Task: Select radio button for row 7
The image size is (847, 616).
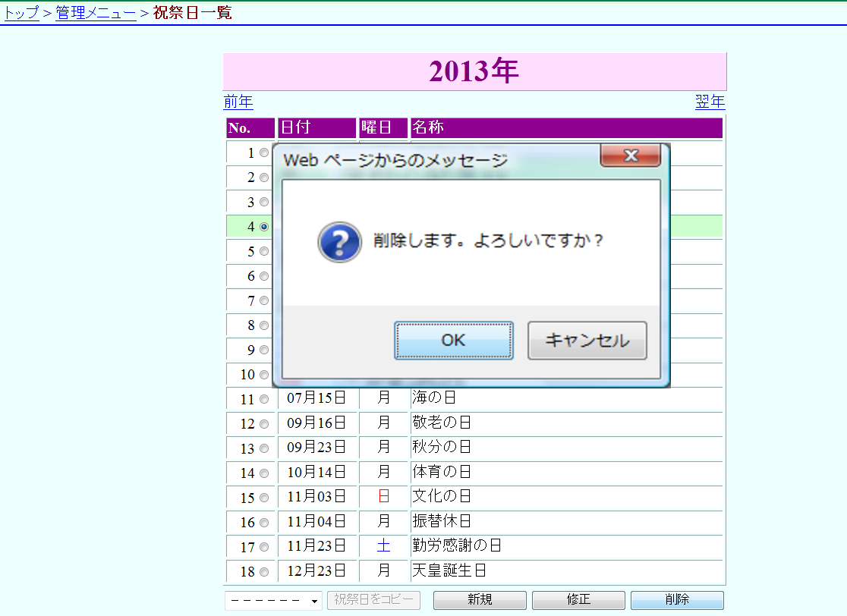Action: pos(264,300)
